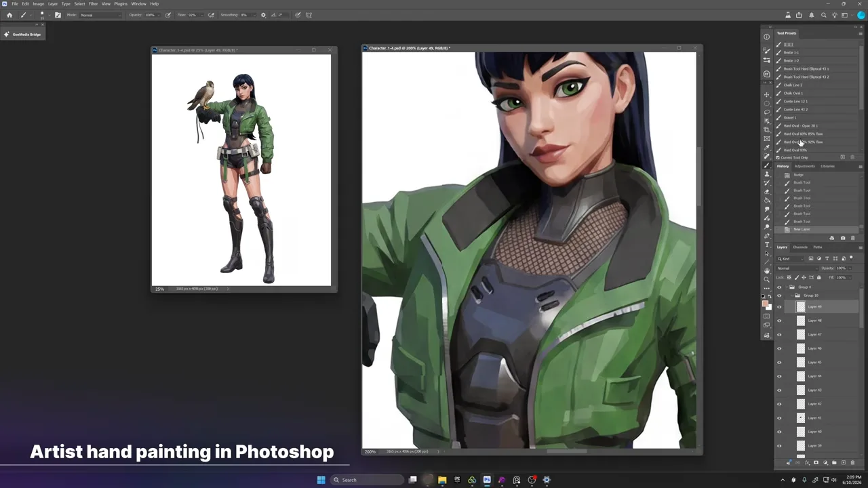The width and height of the screenshot is (868, 488).
Task: Switch to the Adjustments tab
Action: [x=805, y=166]
